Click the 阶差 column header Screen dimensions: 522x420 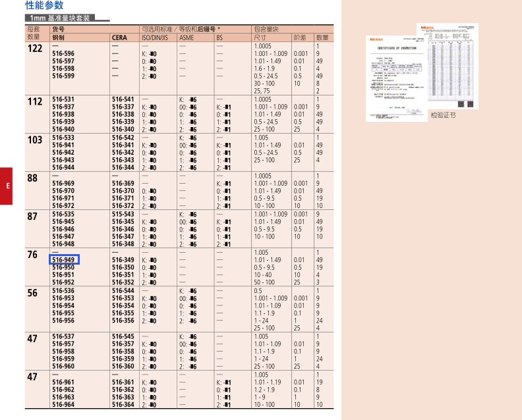coord(300,38)
